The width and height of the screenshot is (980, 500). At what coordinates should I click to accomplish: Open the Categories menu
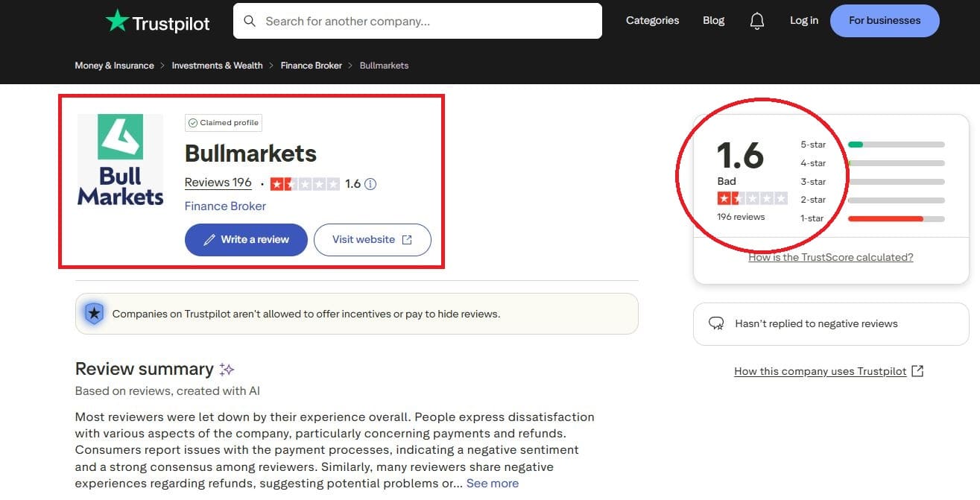pos(651,21)
